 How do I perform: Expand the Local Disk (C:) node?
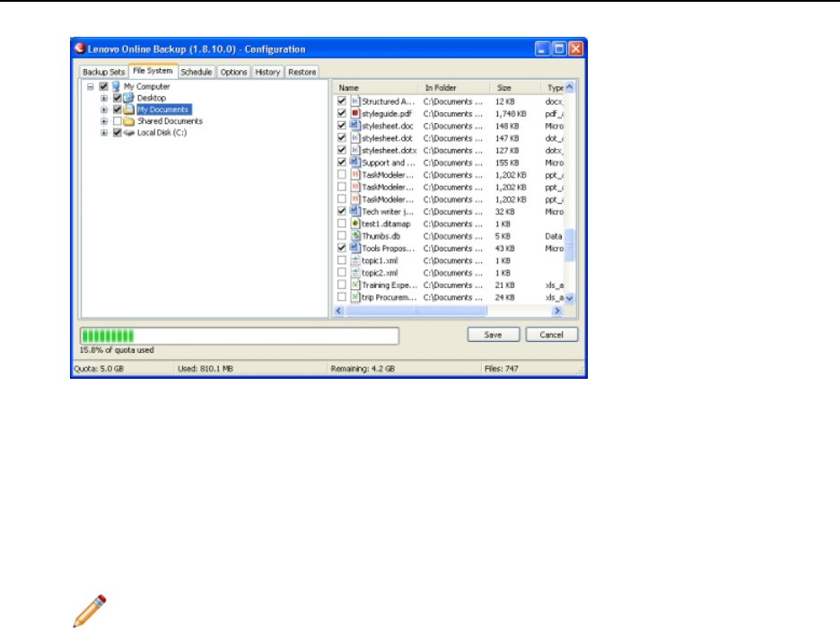(104, 133)
